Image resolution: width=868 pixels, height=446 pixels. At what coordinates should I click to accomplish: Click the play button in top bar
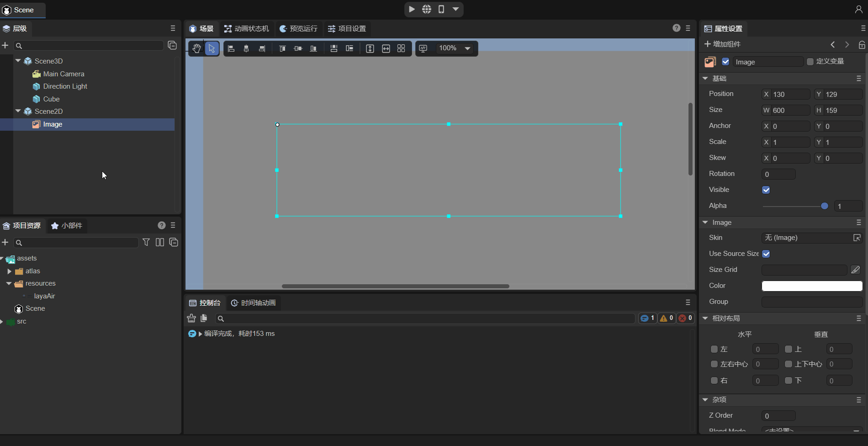click(x=412, y=9)
